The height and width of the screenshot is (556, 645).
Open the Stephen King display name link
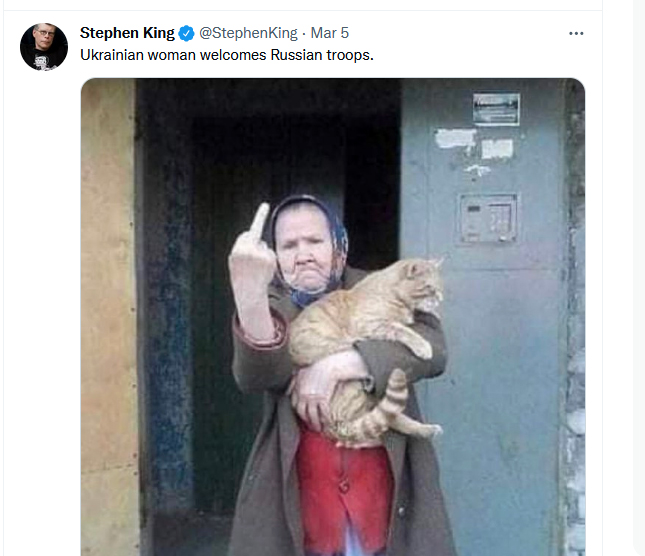pyautogui.click(x=127, y=33)
